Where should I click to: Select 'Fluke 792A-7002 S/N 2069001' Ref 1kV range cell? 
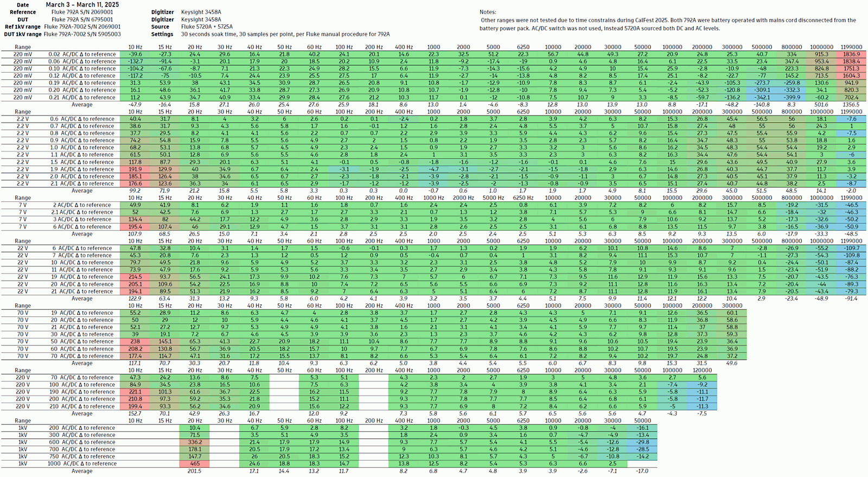82,27
